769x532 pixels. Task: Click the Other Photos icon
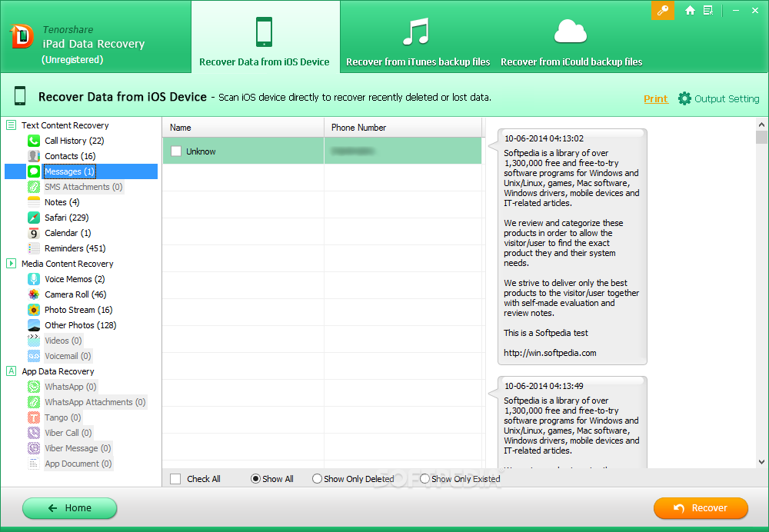[34, 325]
